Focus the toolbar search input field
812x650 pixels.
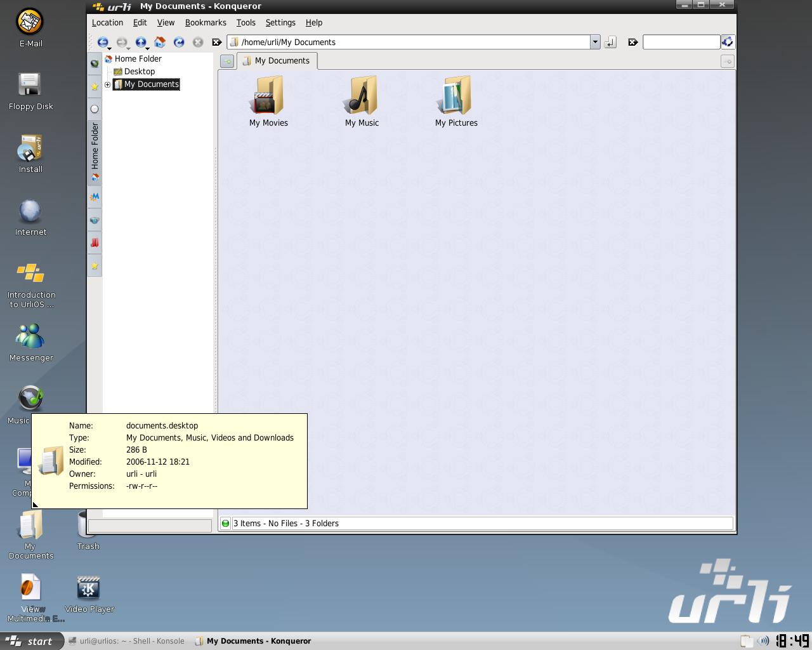(x=681, y=42)
